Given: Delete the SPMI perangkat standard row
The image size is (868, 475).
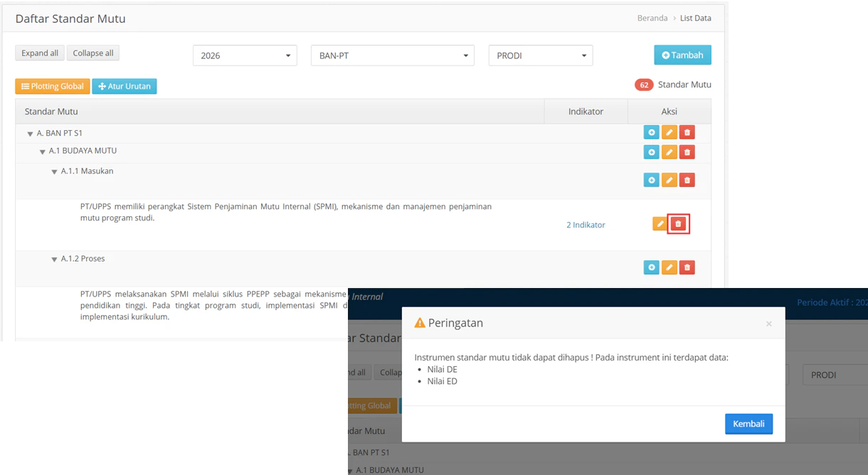Looking at the screenshot, I should (x=678, y=224).
